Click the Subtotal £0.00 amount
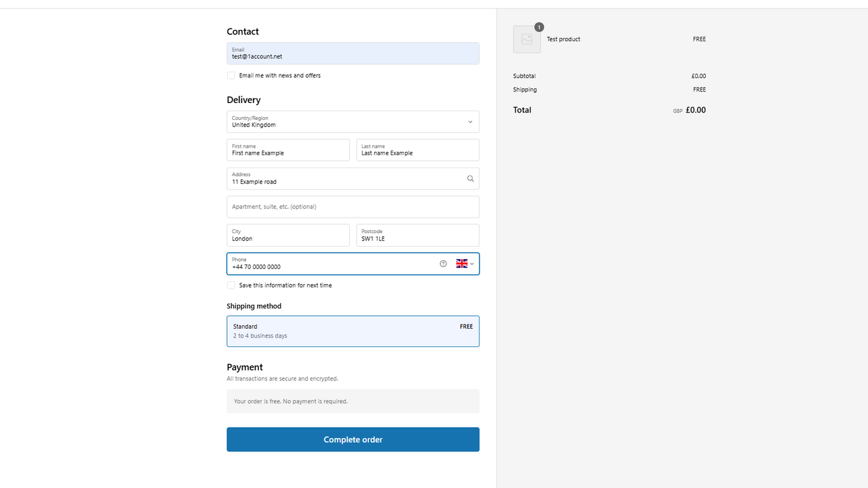868x488 pixels. tap(698, 76)
